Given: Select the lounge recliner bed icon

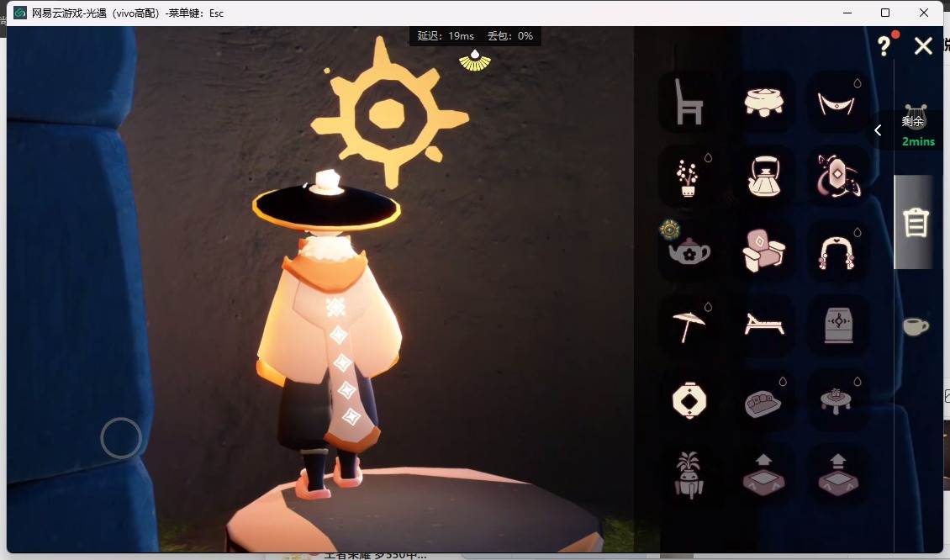Looking at the screenshot, I should click(x=763, y=325).
